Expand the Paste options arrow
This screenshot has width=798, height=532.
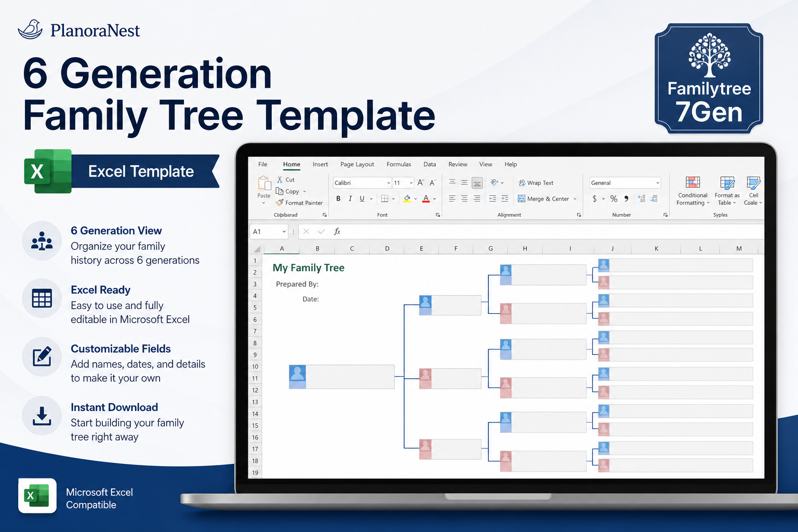[263, 203]
